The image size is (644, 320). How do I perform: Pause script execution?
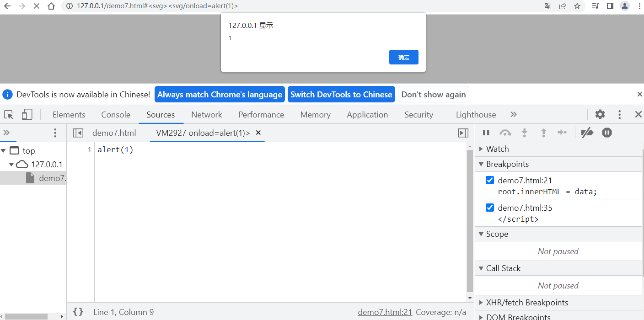pyautogui.click(x=486, y=133)
